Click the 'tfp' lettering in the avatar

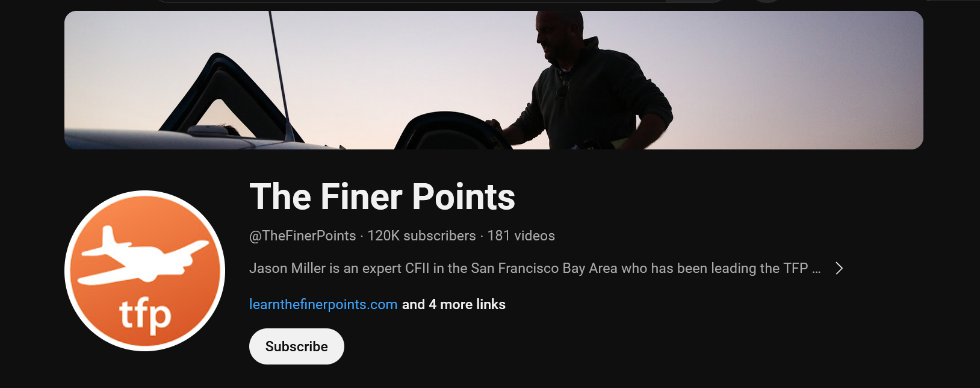coord(145,315)
